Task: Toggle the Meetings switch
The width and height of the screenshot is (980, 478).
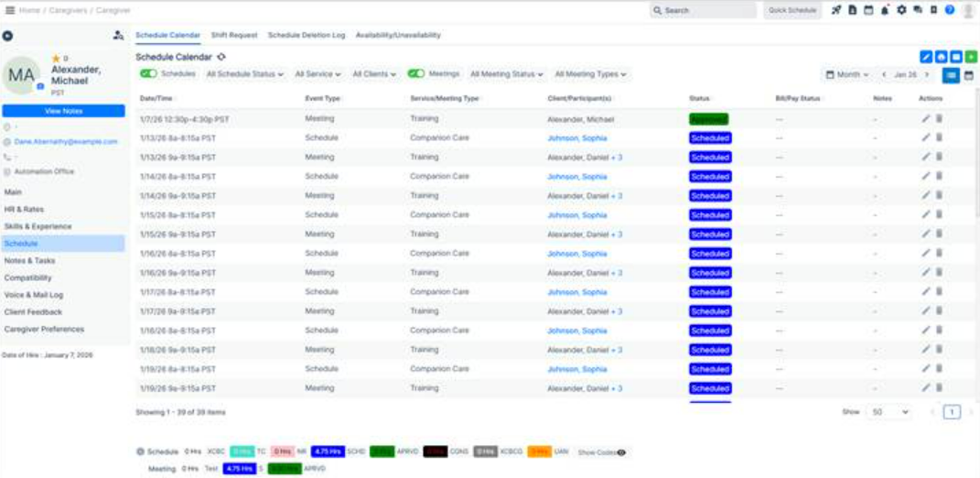Action: (x=416, y=74)
